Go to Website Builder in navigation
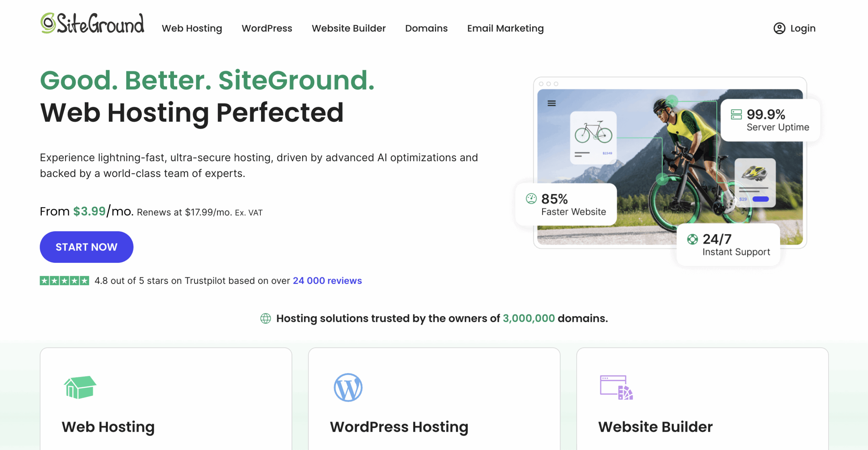This screenshot has width=868, height=450. click(x=349, y=28)
